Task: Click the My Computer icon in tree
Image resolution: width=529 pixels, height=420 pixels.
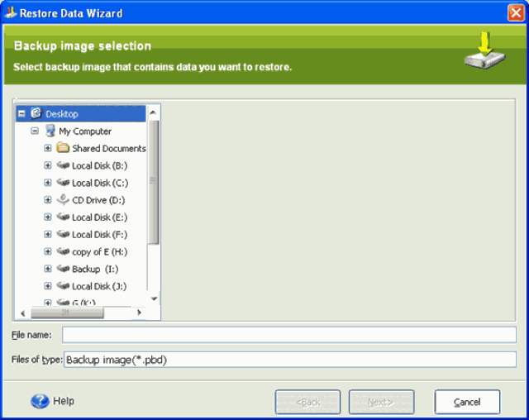Action: [x=50, y=131]
